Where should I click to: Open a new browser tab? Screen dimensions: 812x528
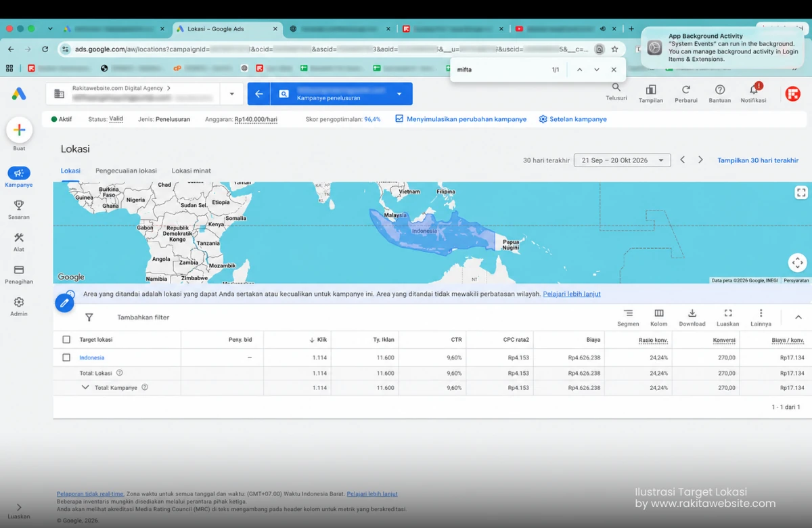631,28
